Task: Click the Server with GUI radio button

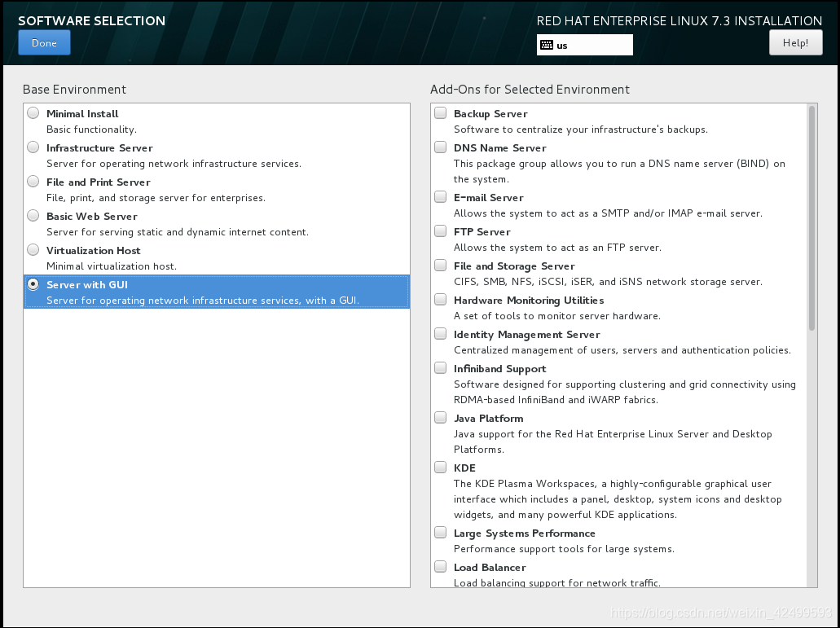Action: 33,284
